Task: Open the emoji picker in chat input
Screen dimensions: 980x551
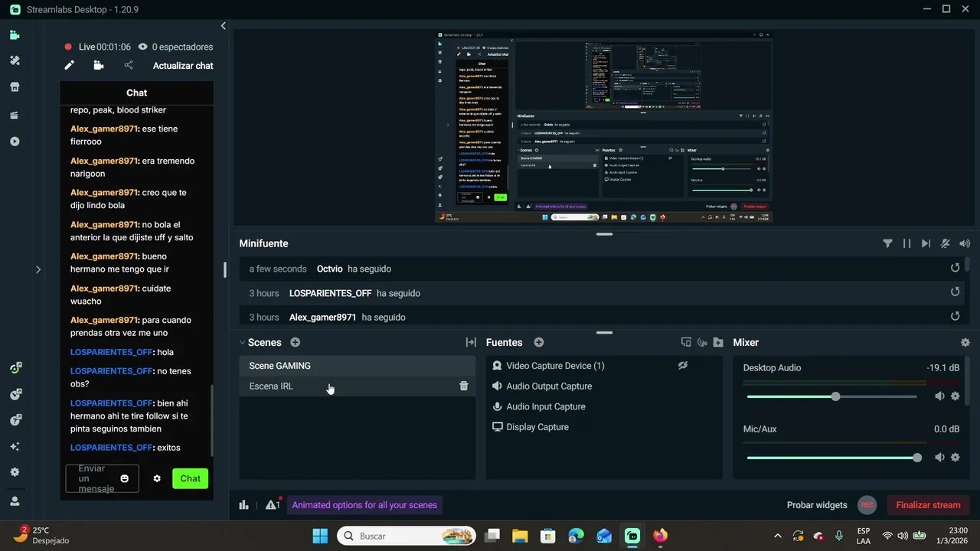Action: (125, 478)
